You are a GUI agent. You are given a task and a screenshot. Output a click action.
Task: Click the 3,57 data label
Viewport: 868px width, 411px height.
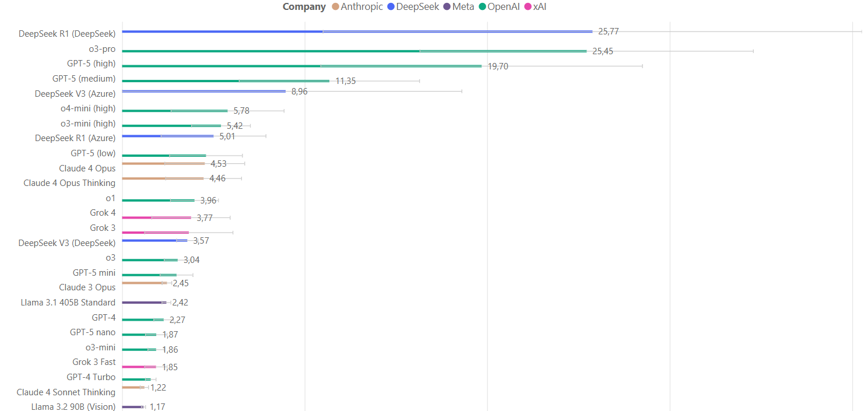[201, 241]
